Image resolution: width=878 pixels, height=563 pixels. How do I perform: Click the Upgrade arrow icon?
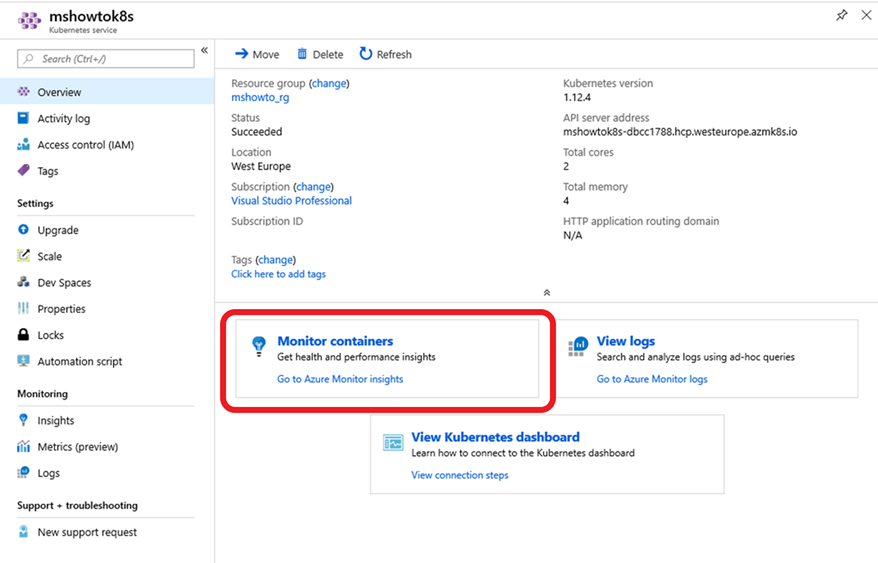(x=24, y=229)
